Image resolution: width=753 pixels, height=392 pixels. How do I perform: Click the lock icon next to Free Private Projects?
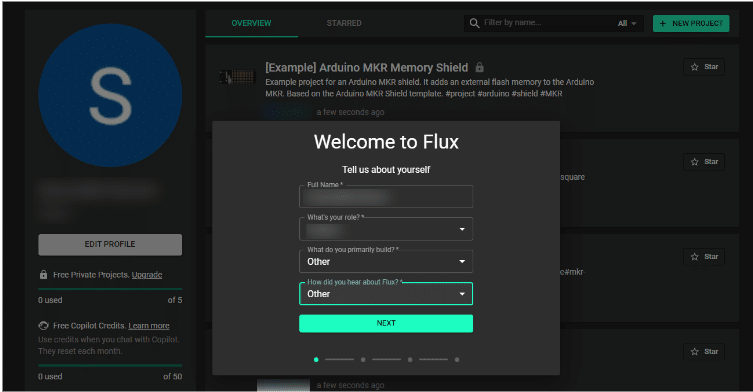point(43,275)
